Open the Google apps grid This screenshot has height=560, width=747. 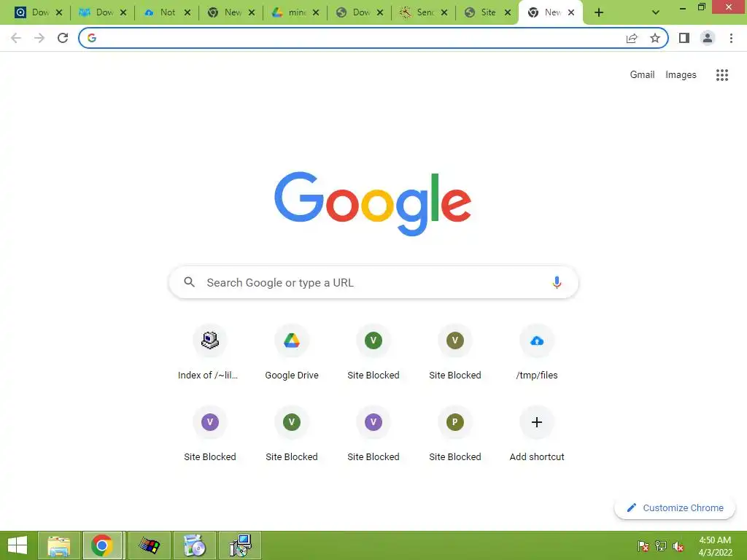(722, 75)
